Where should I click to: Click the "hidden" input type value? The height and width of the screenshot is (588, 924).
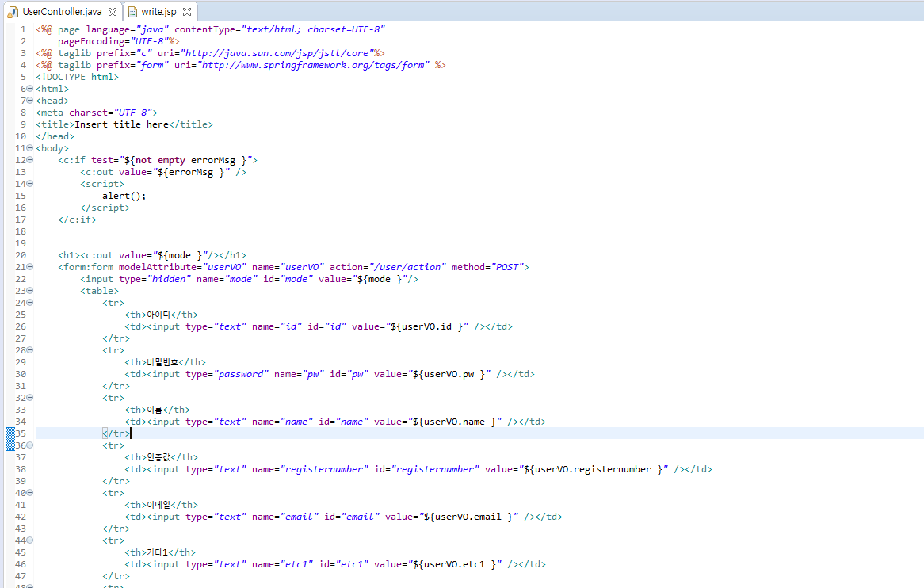point(169,279)
